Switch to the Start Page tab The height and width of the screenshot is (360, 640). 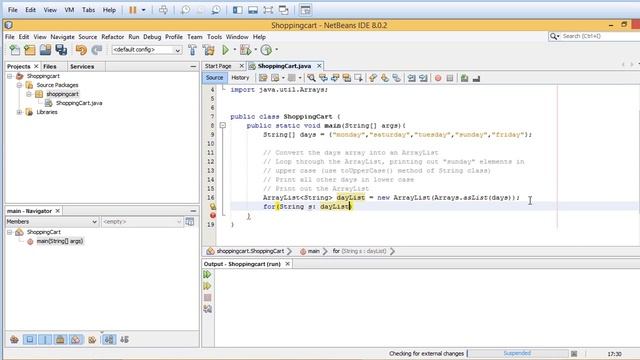pos(218,66)
